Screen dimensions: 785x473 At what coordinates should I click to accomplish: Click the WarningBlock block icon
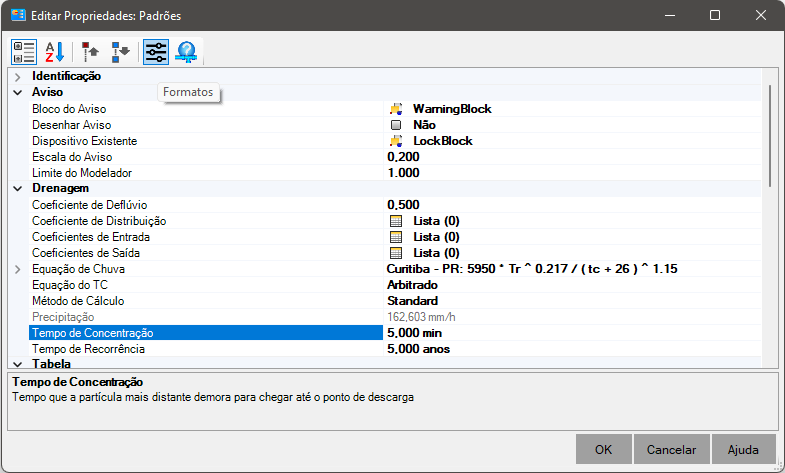(x=396, y=109)
